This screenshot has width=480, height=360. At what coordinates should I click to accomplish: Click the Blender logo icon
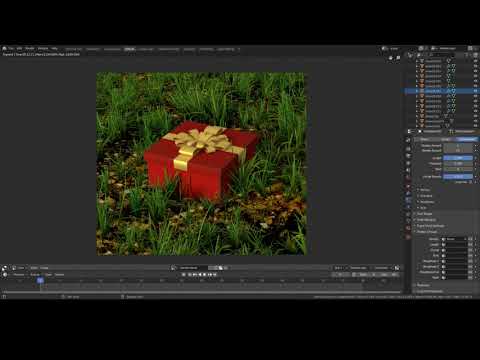coord(4,49)
